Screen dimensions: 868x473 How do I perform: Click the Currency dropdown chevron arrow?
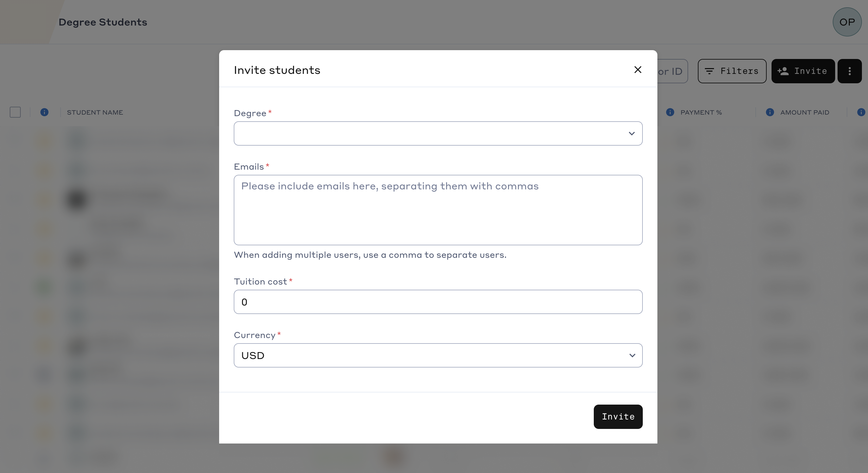(x=632, y=355)
